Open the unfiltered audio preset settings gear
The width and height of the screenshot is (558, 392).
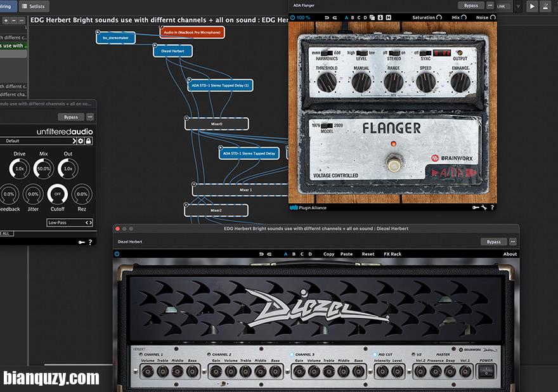click(81, 141)
